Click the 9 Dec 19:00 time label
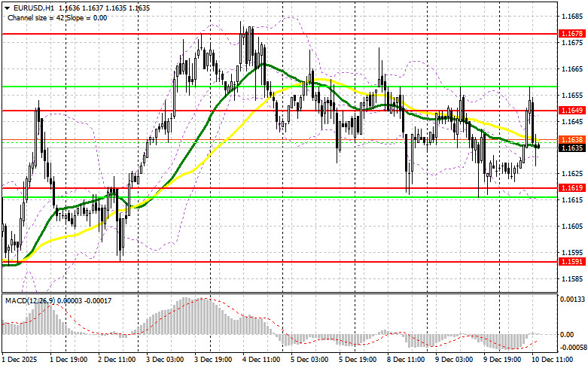This screenshot has width=588, height=368. coord(502,360)
